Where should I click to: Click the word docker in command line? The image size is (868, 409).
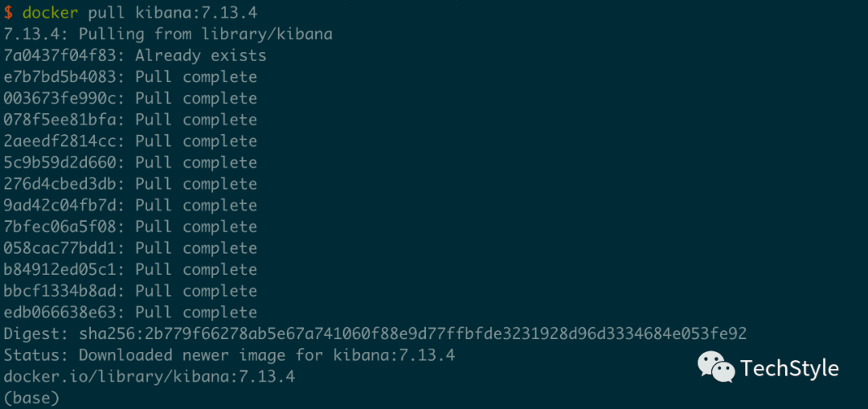click(50, 13)
